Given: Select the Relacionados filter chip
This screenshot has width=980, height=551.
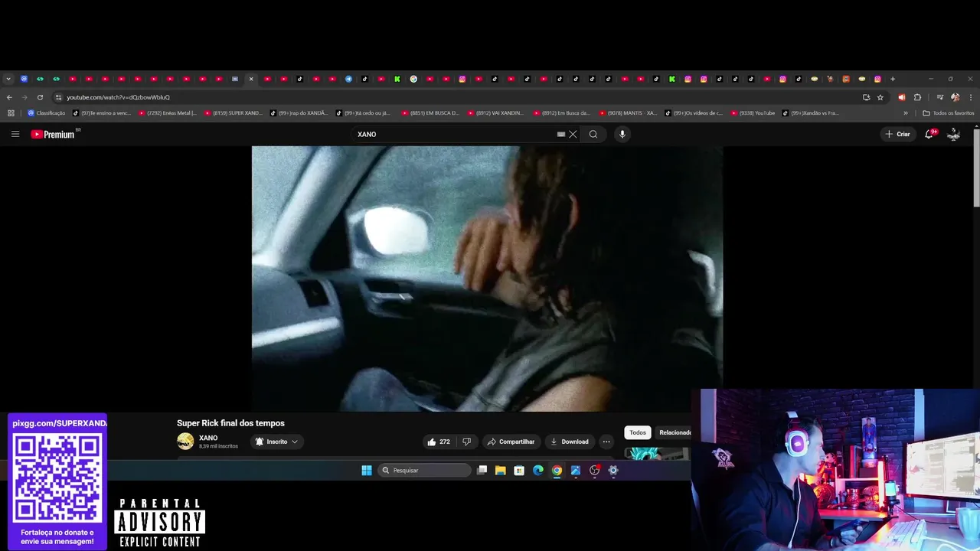Looking at the screenshot, I should 674,432.
